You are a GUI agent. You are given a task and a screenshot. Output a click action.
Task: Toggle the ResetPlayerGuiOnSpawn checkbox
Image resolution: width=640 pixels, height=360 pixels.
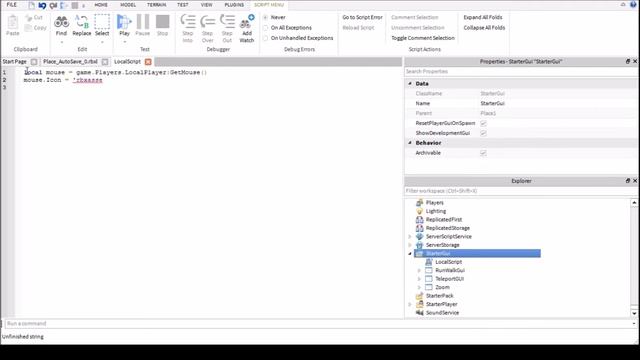point(483,123)
